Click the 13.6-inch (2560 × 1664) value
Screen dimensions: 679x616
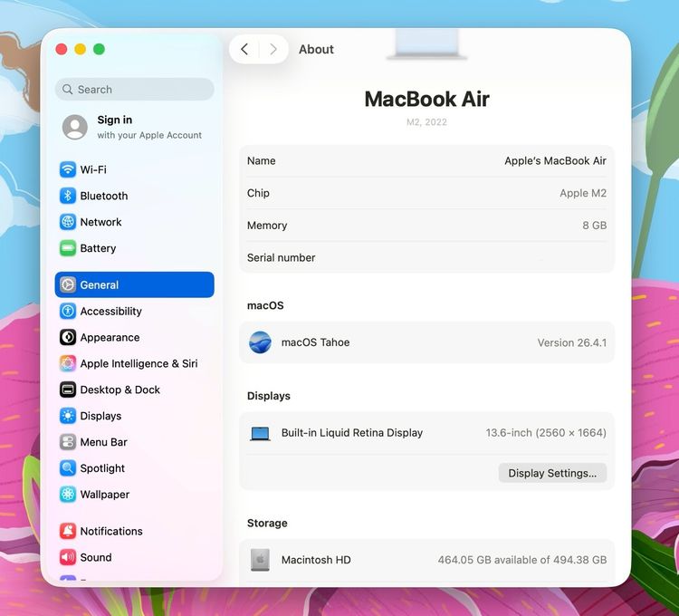546,433
